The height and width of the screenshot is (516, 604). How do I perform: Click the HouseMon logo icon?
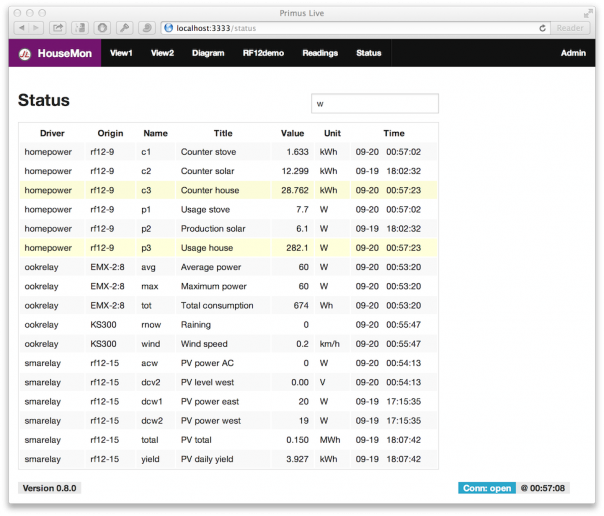coord(25,54)
